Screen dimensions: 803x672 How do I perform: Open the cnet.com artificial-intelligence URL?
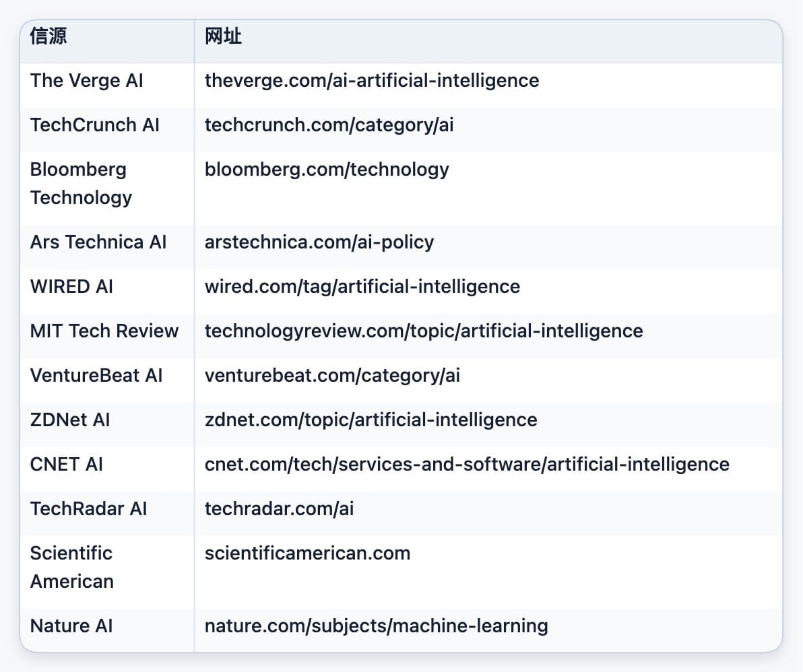point(467,465)
